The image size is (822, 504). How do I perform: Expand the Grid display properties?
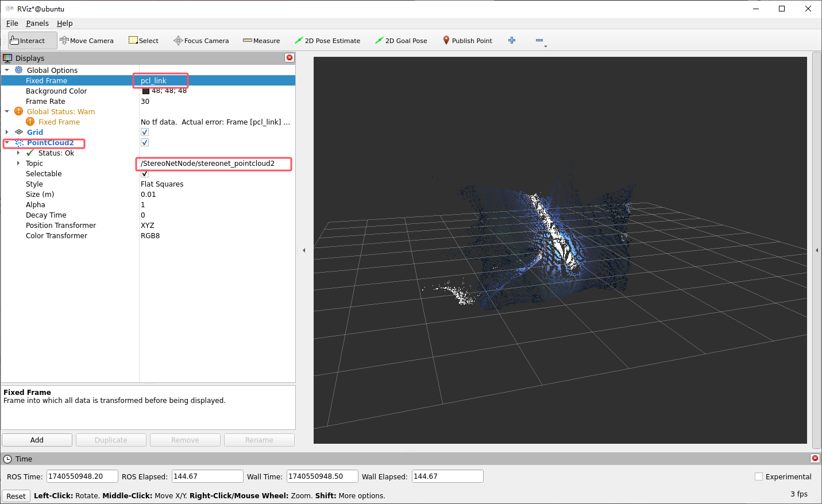click(x=7, y=132)
